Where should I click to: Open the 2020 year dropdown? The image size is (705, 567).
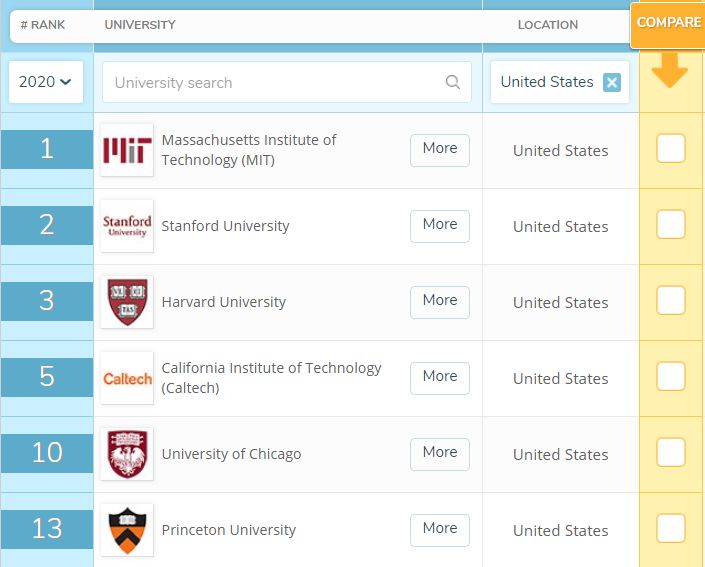[x=46, y=82]
